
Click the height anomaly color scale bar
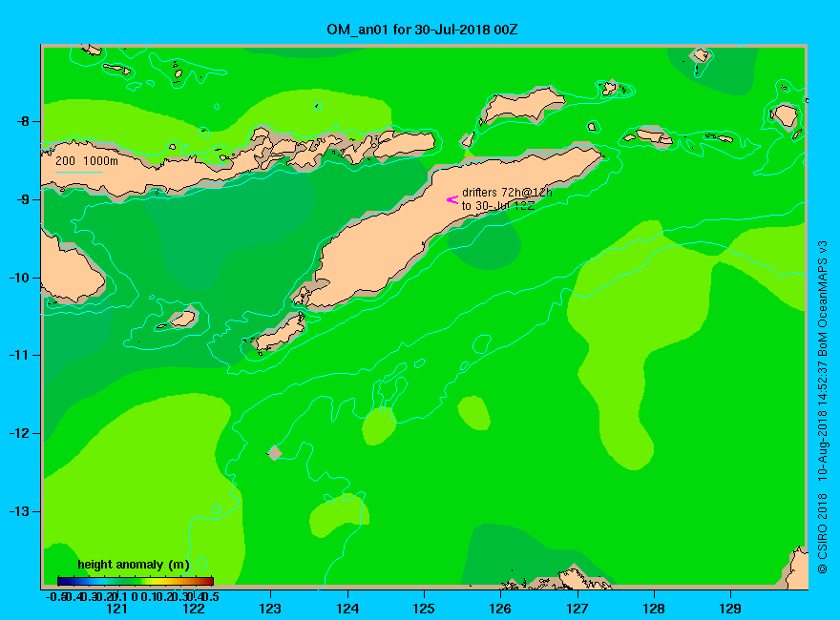tap(136, 581)
